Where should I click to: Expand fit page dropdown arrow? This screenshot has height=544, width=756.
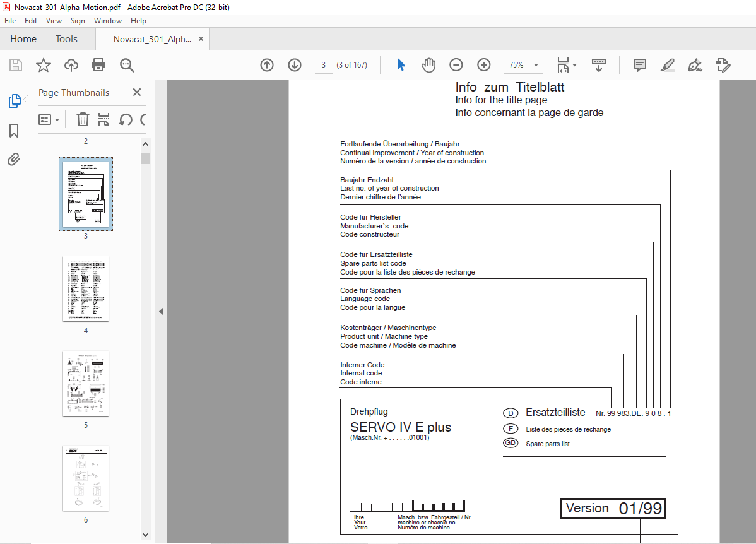574,64
